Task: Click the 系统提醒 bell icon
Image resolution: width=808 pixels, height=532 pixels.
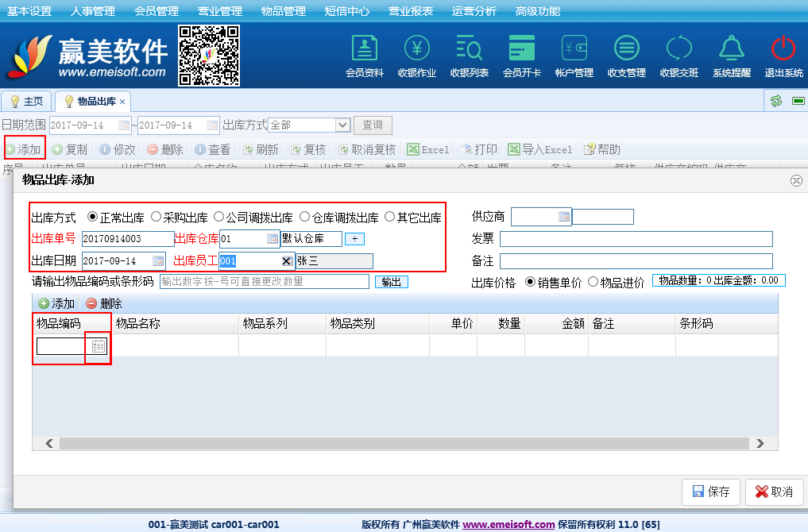Action: (731, 49)
